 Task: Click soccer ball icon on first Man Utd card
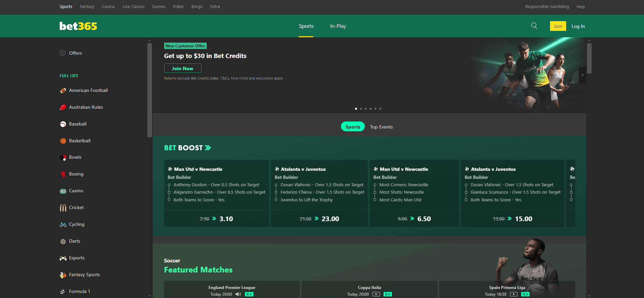coord(170,169)
